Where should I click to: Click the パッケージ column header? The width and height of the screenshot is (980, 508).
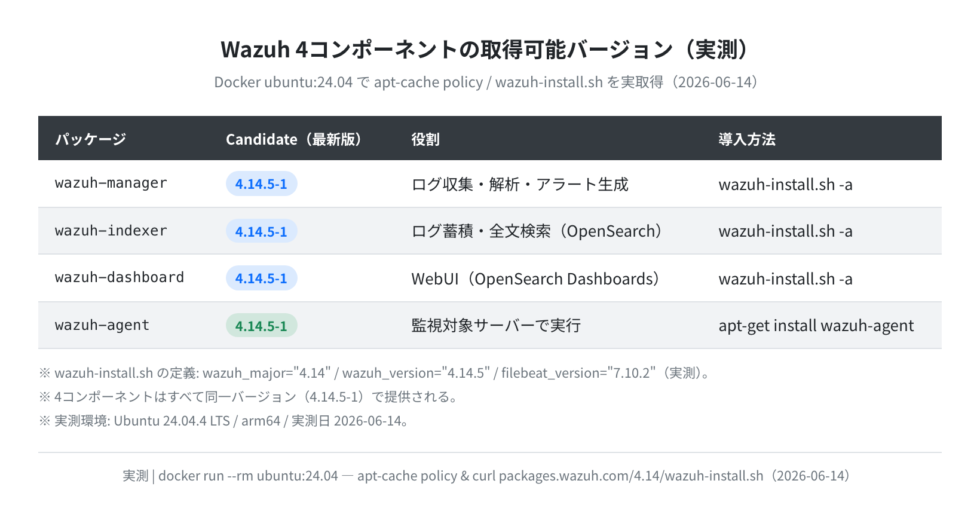[x=91, y=139]
